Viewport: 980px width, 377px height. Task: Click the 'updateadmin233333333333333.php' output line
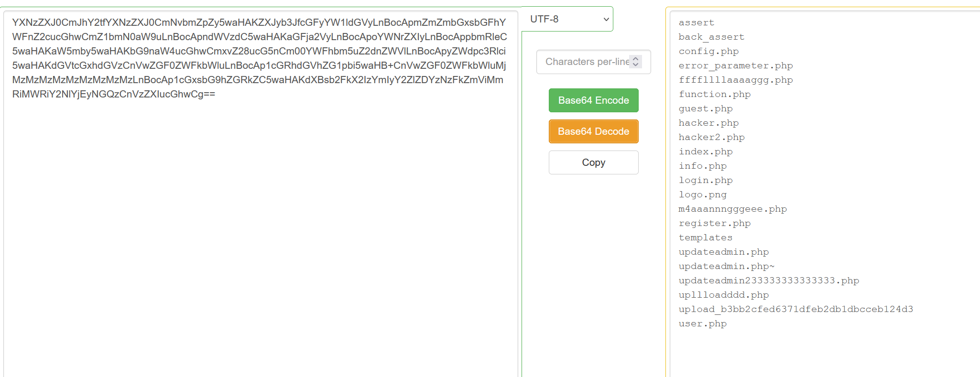[x=769, y=280]
